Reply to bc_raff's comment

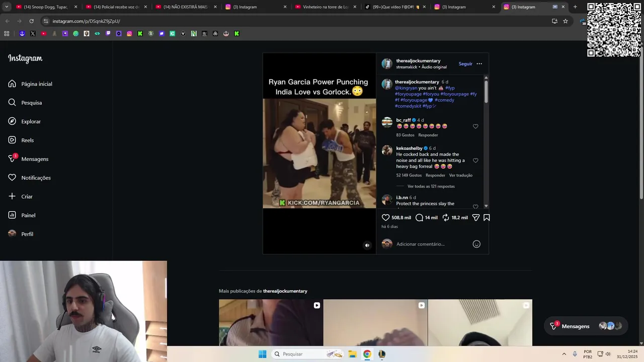[x=428, y=135]
